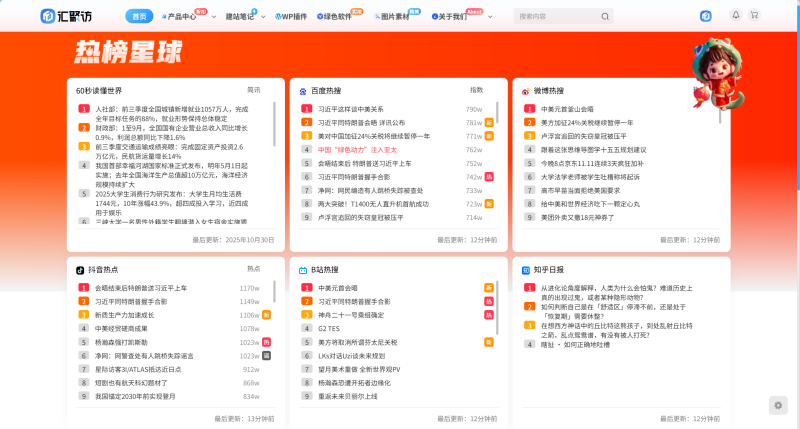Open 从进化论角度解释 Zhihu article
This screenshot has height=429, width=800.
[616, 293]
